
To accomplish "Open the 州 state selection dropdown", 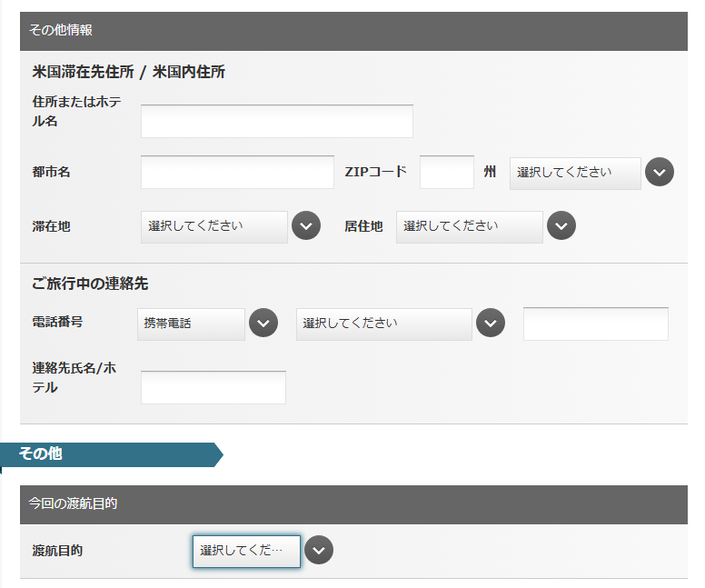I will 575,174.
